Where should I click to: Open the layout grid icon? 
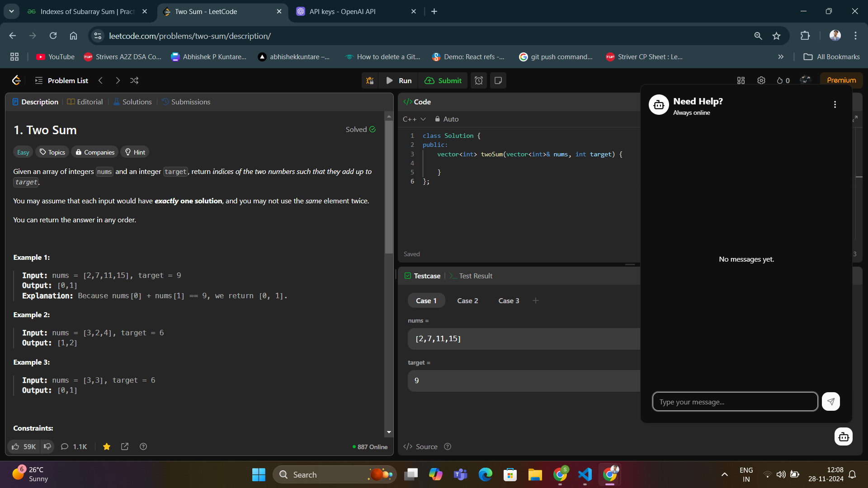pyautogui.click(x=741, y=80)
